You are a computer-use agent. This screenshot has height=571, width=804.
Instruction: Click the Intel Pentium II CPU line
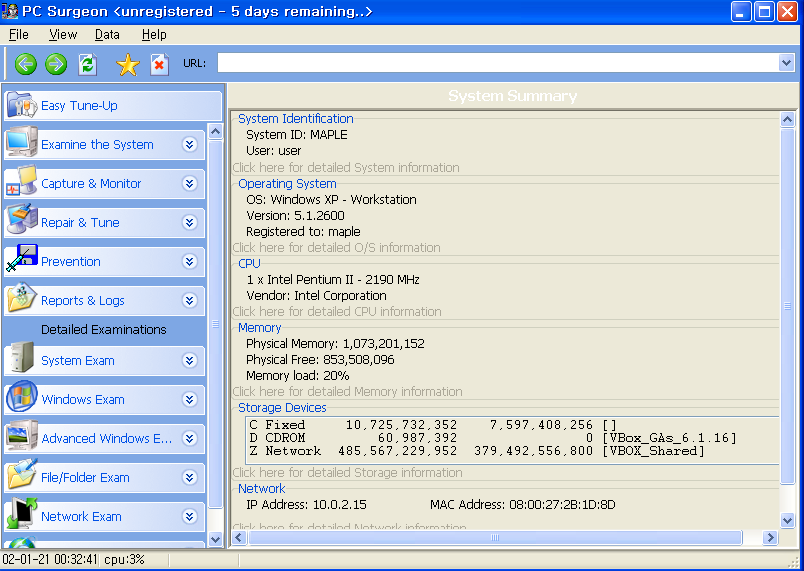click(x=333, y=279)
